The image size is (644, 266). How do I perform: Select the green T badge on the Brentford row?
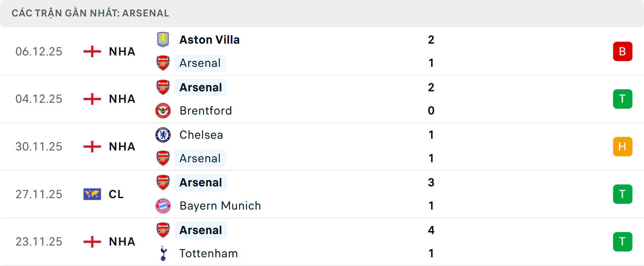(623, 99)
